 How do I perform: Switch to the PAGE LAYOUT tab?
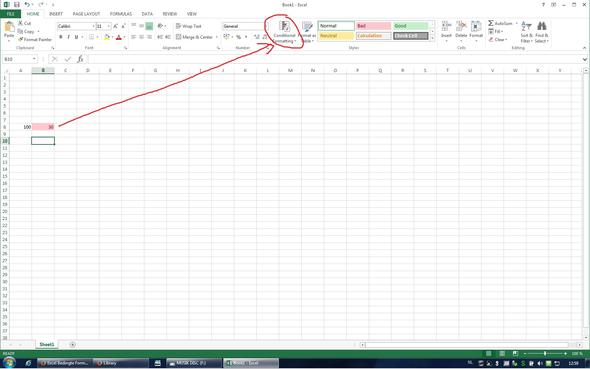pyautogui.click(x=86, y=14)
